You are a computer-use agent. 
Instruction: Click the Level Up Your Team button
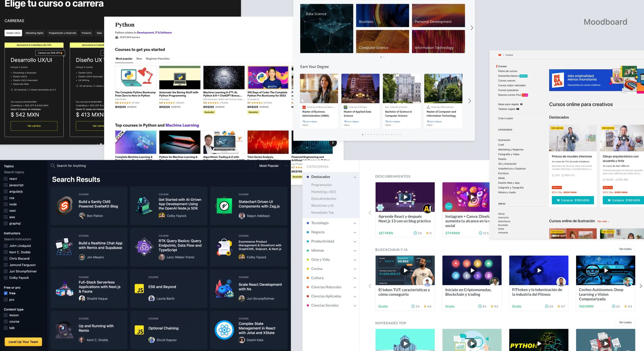[23, 342]
